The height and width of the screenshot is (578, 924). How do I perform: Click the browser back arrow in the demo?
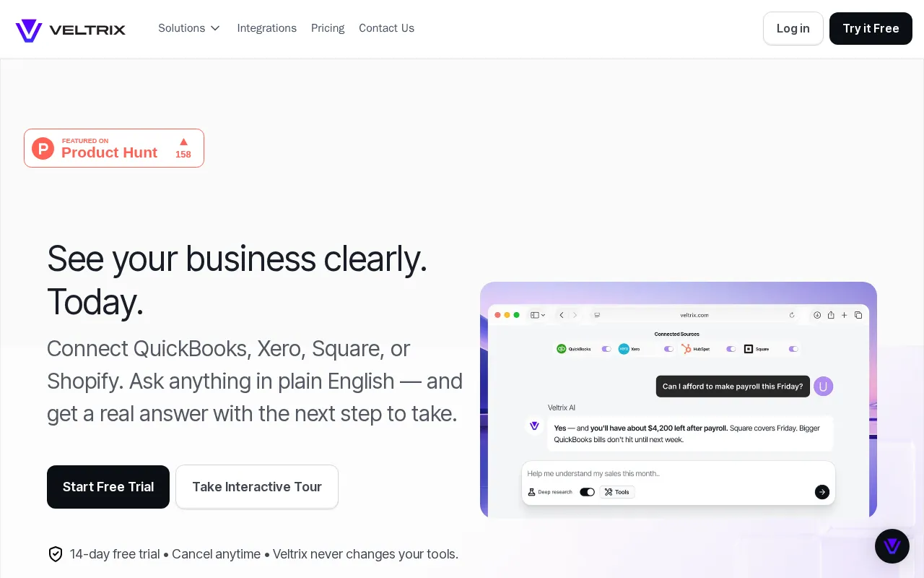562,315
